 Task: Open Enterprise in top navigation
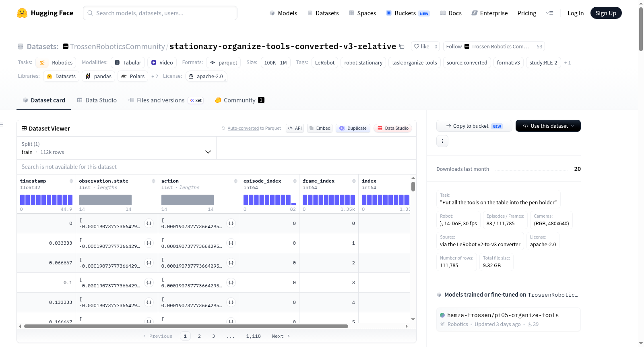click(x=489, y=13)
